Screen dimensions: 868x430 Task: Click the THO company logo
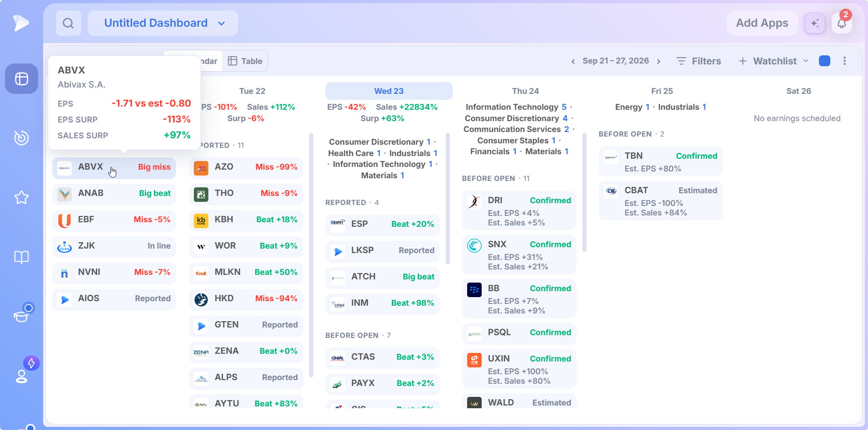coord(201,195)
